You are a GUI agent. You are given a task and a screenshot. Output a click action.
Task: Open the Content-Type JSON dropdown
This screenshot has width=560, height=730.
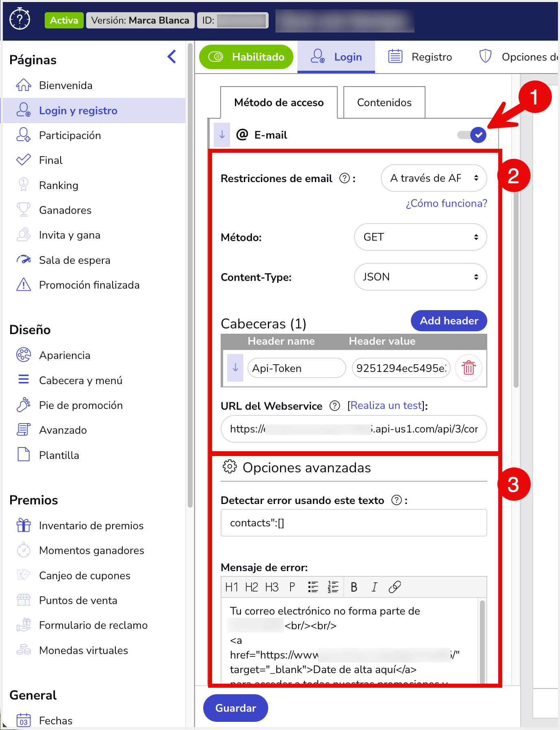point(420,277)
